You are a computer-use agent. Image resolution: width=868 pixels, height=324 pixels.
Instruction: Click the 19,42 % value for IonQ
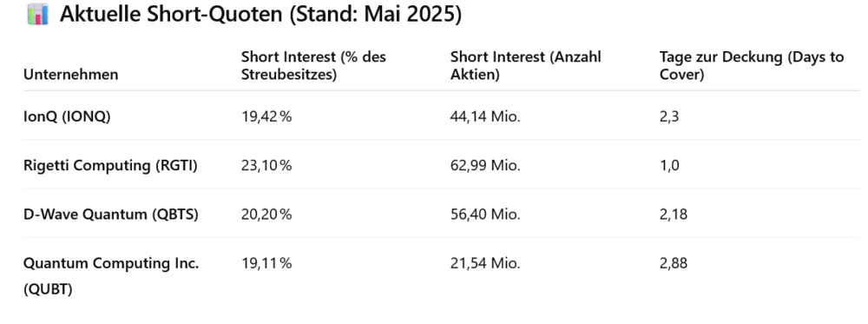(266, 117)
